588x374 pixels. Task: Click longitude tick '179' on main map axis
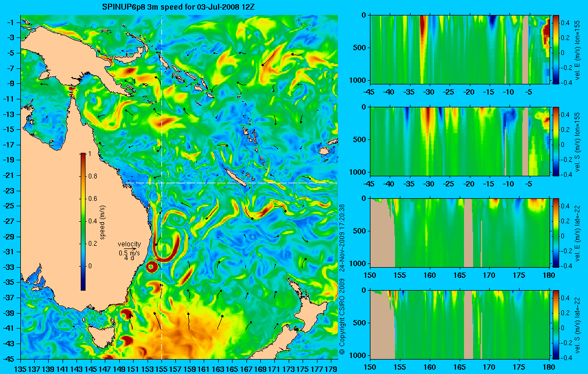[331, 369]
